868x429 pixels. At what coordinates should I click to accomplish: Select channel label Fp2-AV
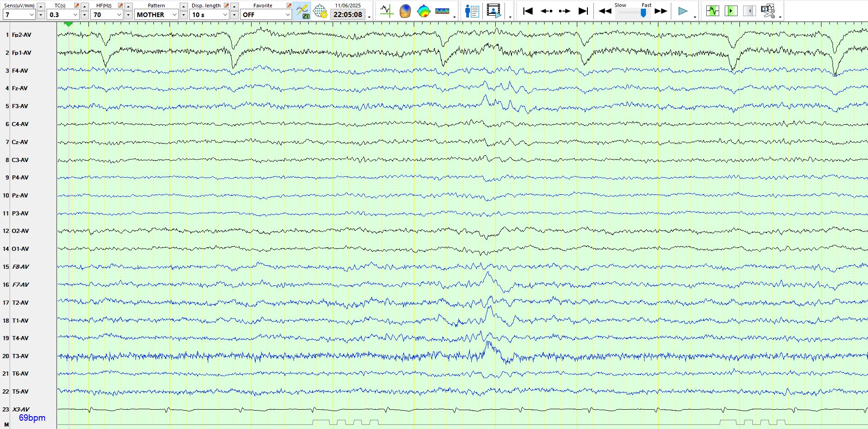[x=22, y=35]
